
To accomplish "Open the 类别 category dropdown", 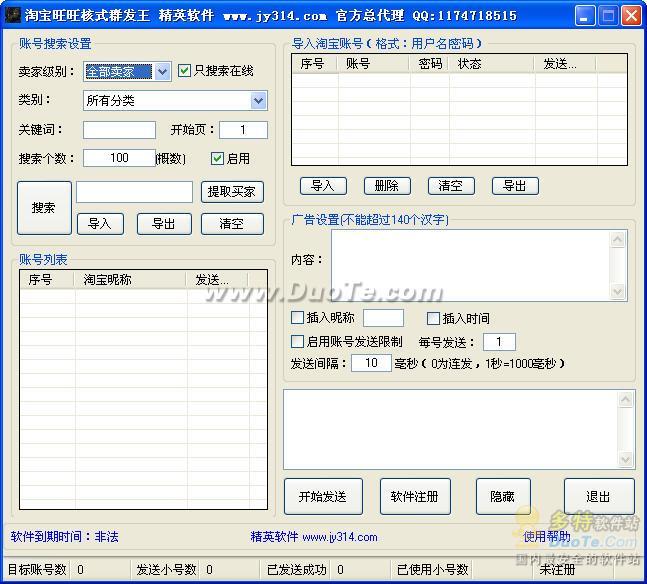I will point(258,101).
